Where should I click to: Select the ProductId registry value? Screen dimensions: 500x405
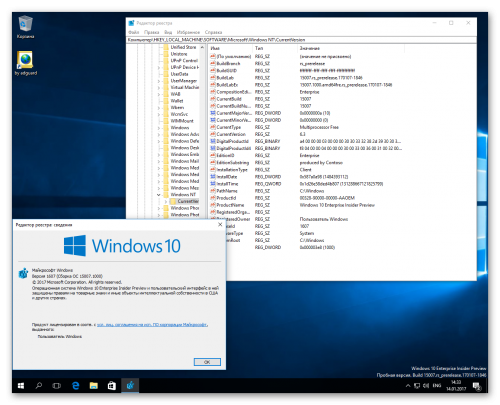click(x=226, y=198)
